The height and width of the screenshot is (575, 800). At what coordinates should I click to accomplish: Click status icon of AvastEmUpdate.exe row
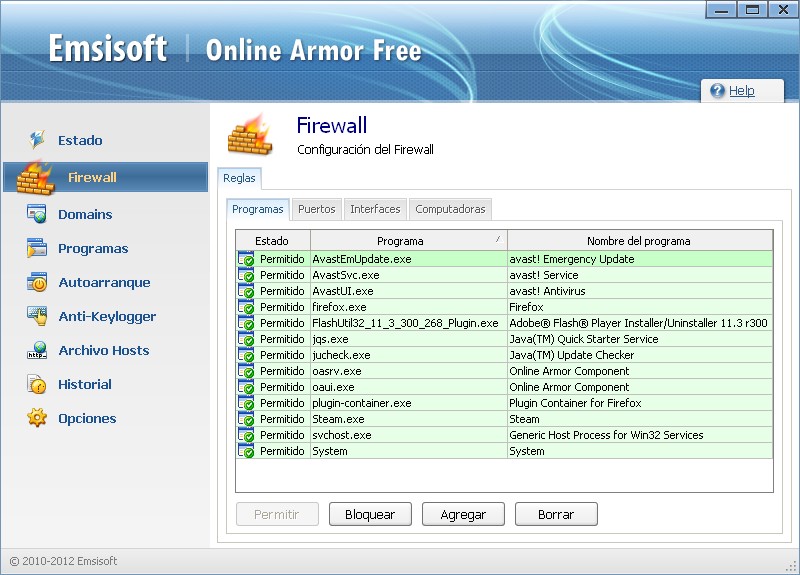coord(246,259)
